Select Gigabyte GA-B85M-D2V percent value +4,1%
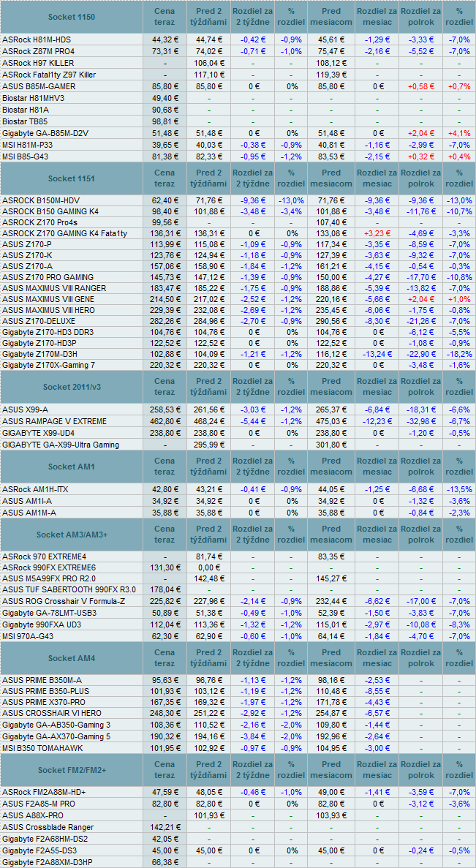Screen dimensions: 476x868 [459, 133]
